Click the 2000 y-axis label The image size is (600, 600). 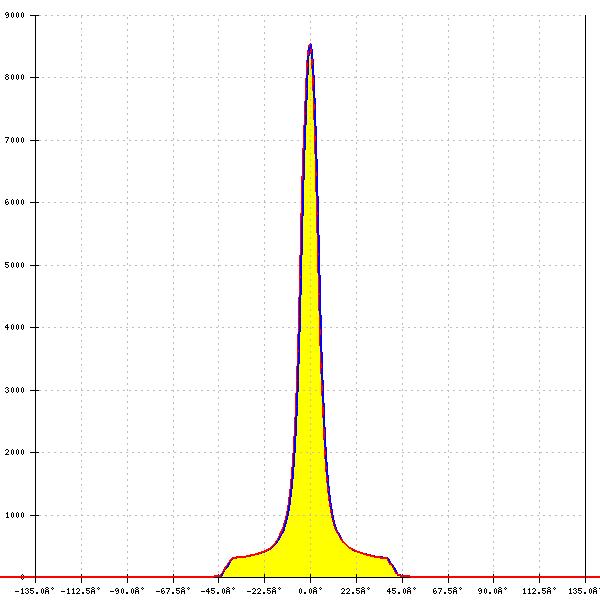(15, 452)
